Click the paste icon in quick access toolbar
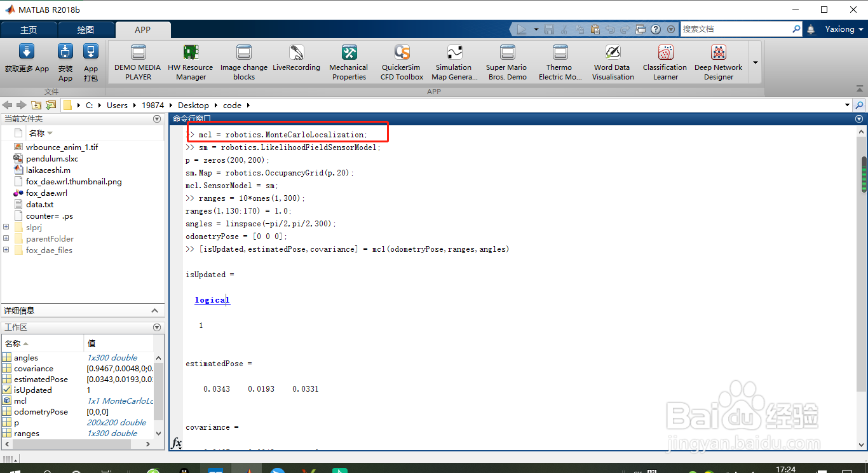868x473 pixels. (x=595, y=29)
